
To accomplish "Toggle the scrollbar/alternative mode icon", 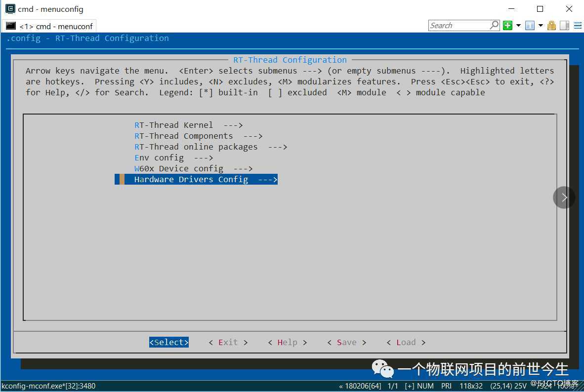I will tap(565, 25).
